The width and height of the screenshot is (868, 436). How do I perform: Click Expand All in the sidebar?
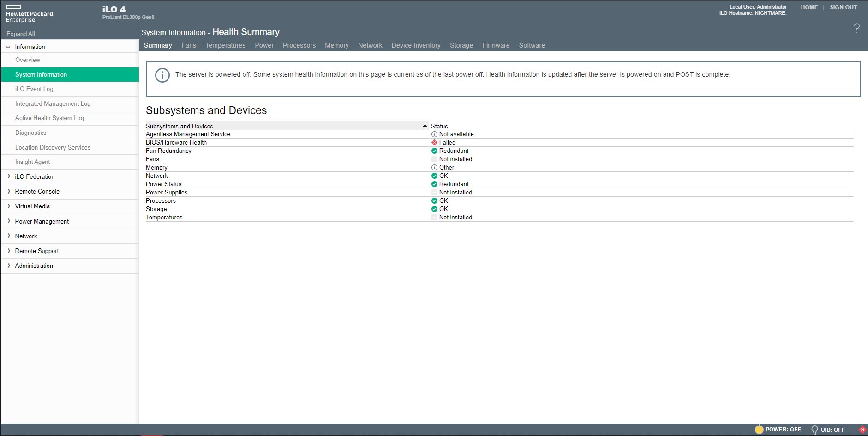click(x=21, y=34)
